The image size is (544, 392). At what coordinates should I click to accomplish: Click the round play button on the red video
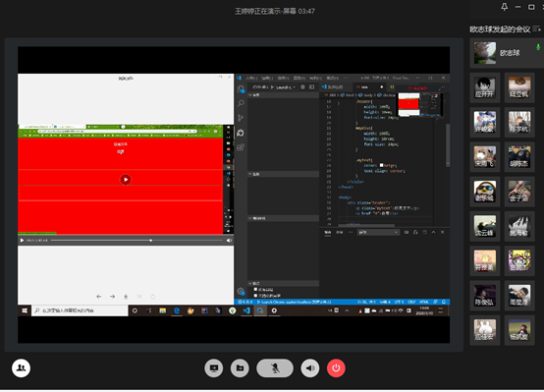126,180
